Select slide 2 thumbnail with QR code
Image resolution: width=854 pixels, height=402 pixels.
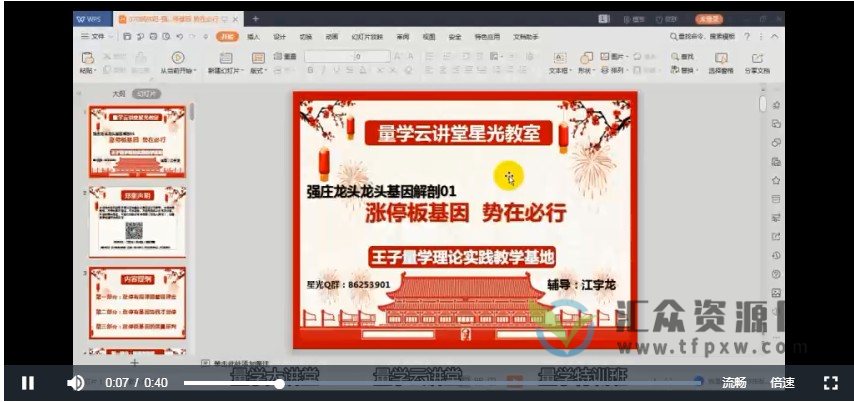pyautogui.click(x=137, y=222)
